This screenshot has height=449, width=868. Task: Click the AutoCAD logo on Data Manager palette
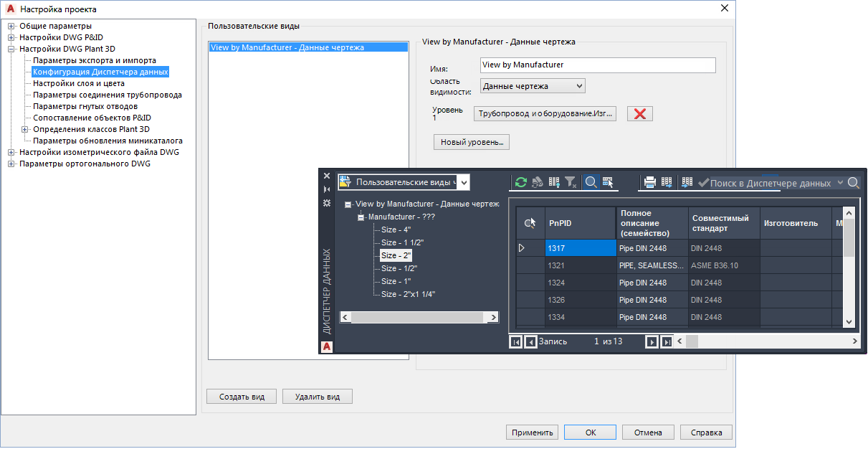(327, 346)
